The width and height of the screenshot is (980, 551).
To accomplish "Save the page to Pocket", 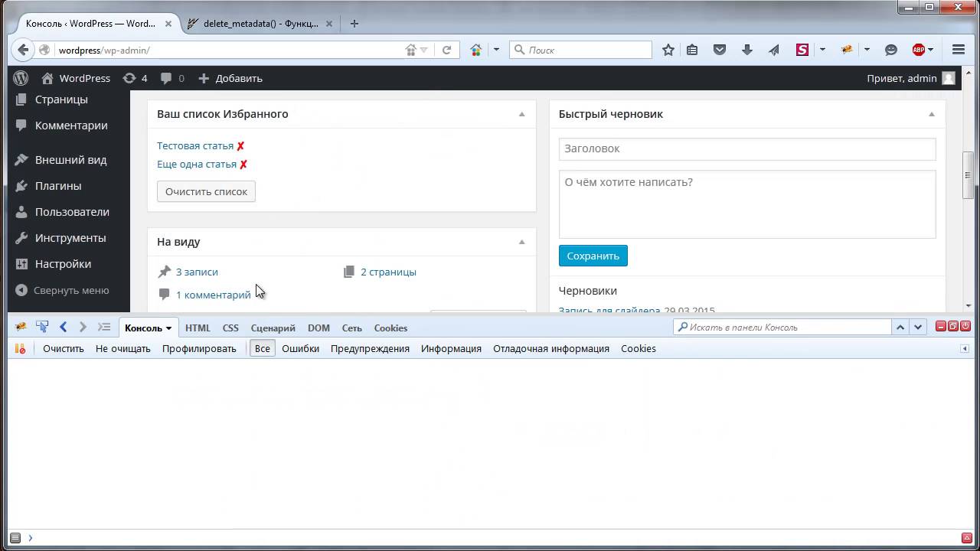I will [x=720, y=50].
